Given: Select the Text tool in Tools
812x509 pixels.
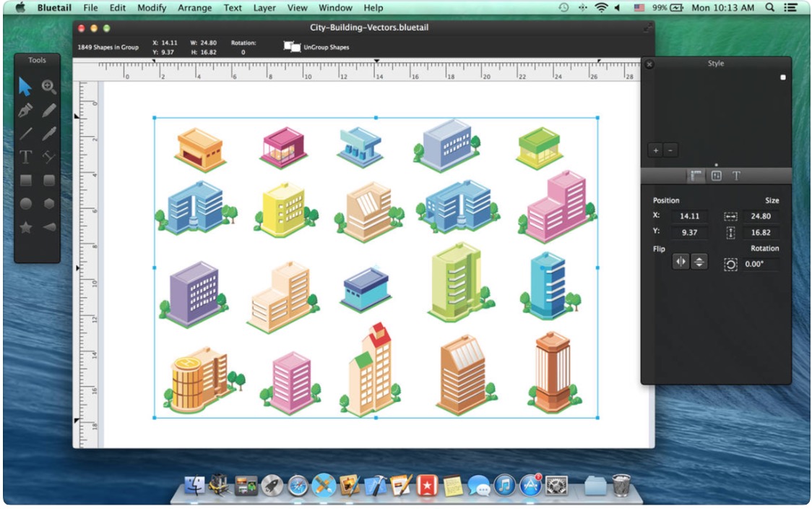Looking at the screenshot, I should (25, 157).
